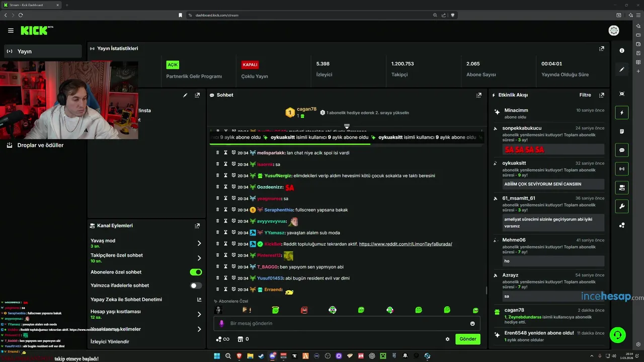
Task: Open Windows Start menu
Action: (x=217, y=356)
